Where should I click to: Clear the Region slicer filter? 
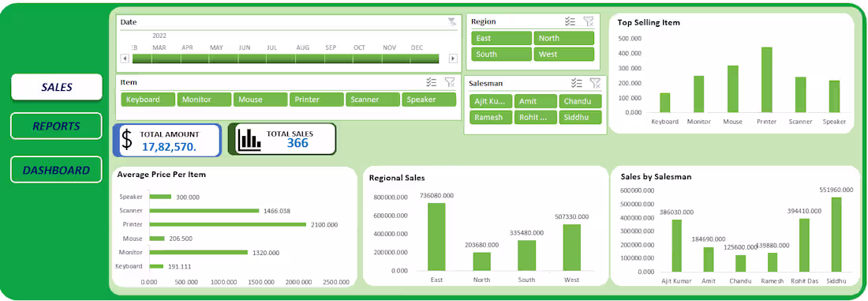click(589, 21)
